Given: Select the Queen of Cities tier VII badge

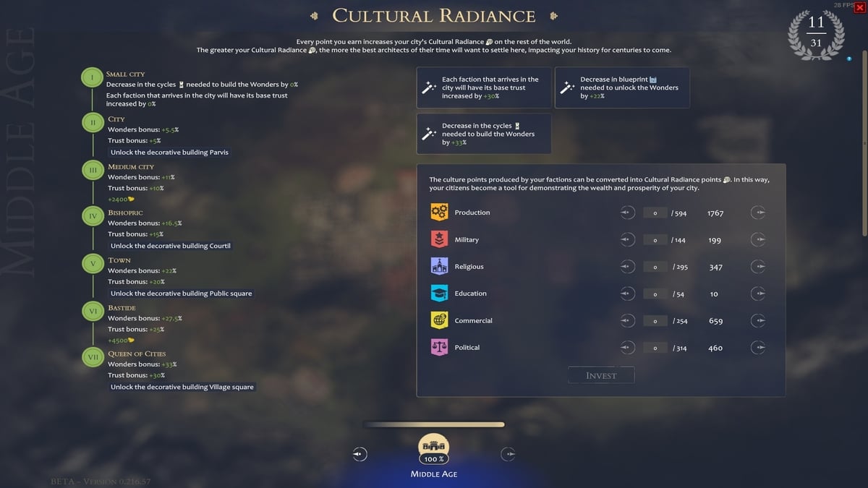Looking at the screenshot, I should point(92,356).
